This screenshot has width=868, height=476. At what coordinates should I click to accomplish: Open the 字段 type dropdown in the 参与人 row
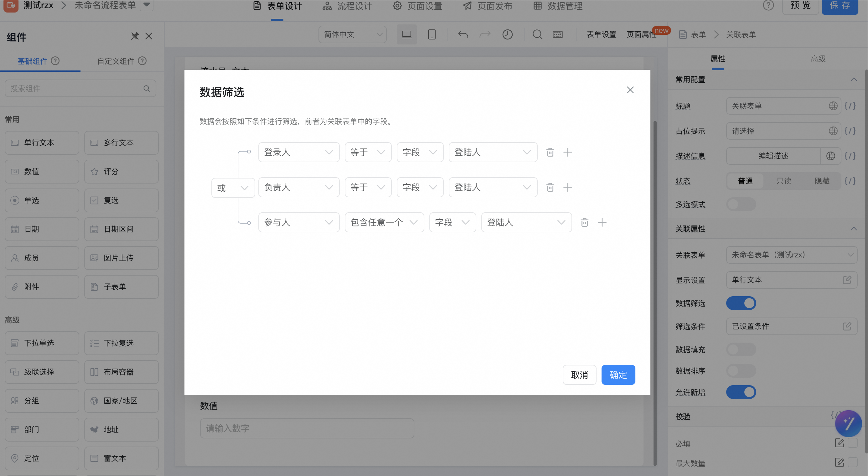(x=452, y=222)
